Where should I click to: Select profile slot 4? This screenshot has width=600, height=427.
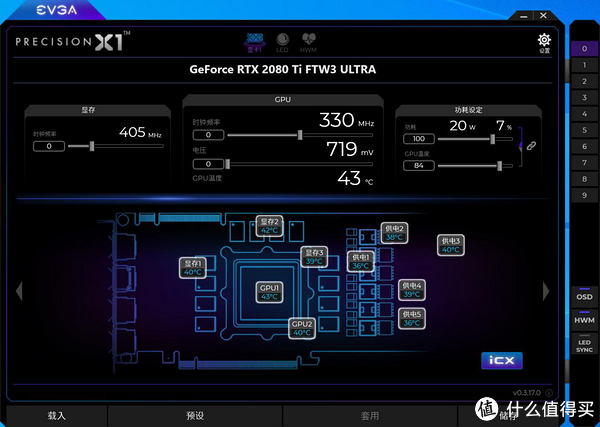(x=584, y=114)
